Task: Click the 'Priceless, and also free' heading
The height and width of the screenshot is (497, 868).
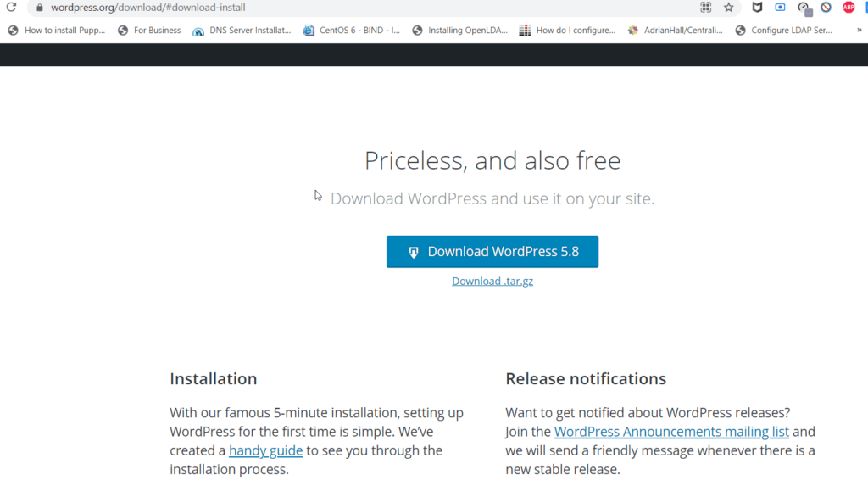Action: [492, 160]
